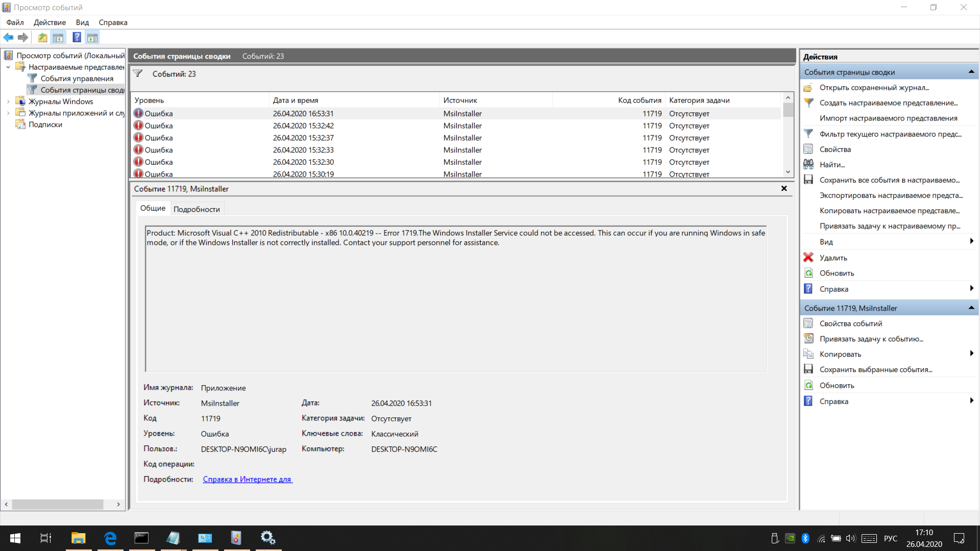980x551 pixels.
Task: Click the attach task to event icon
Action: 808,339
